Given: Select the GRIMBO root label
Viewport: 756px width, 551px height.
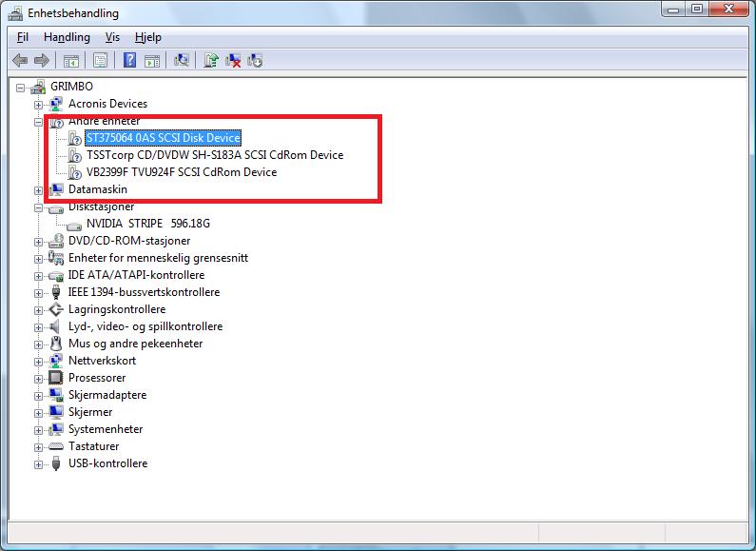Looking at the screenshot, I should (x=71, y=87).
